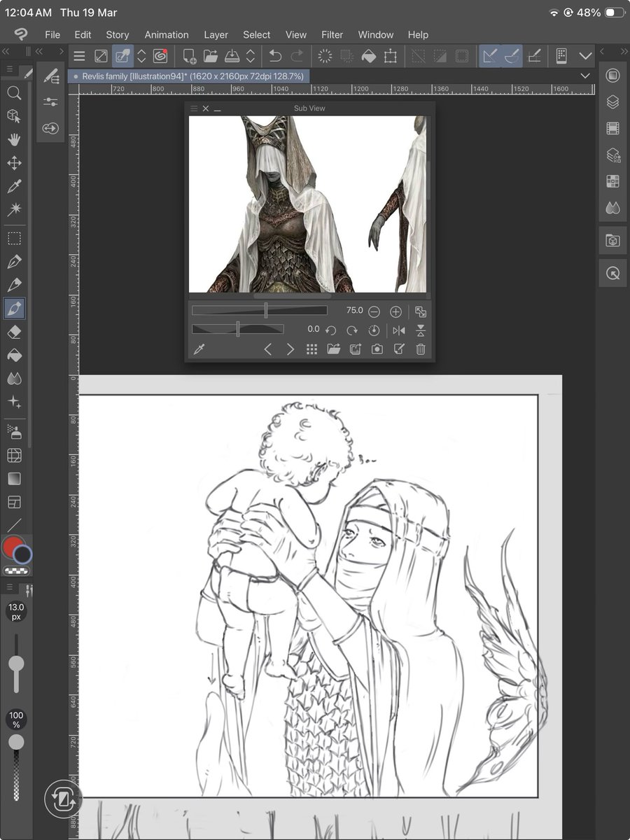Open the Edit menu
Viewport: 630px width, 840px height.
(x=83, y=34)
